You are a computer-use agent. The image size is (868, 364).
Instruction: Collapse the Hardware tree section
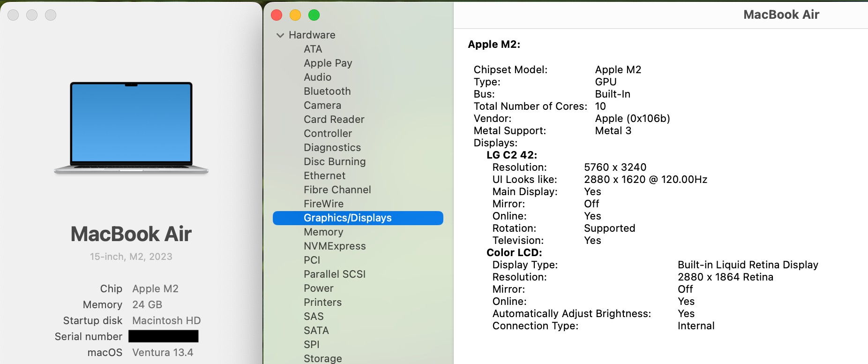(280, 35)
